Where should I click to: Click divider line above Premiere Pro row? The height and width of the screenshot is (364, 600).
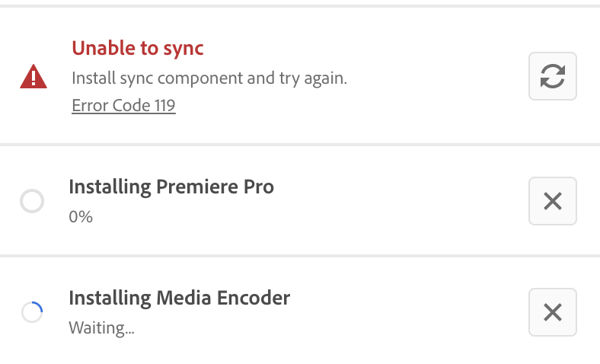tap(300, 144)
